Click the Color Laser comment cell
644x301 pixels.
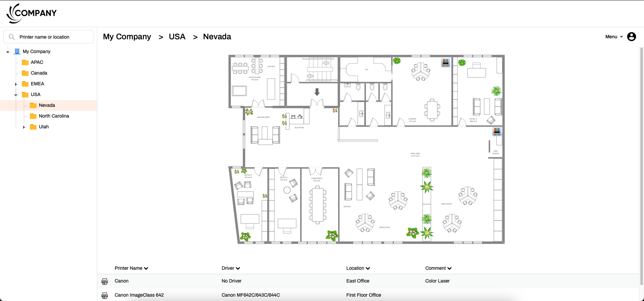[x=437, y=281]
